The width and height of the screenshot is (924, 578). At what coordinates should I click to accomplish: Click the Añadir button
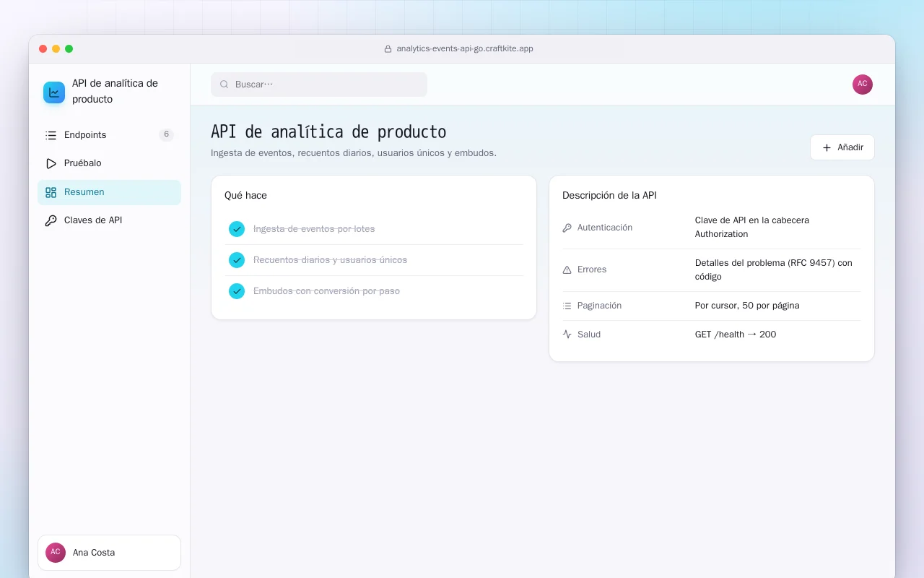(x=842, y=147)
